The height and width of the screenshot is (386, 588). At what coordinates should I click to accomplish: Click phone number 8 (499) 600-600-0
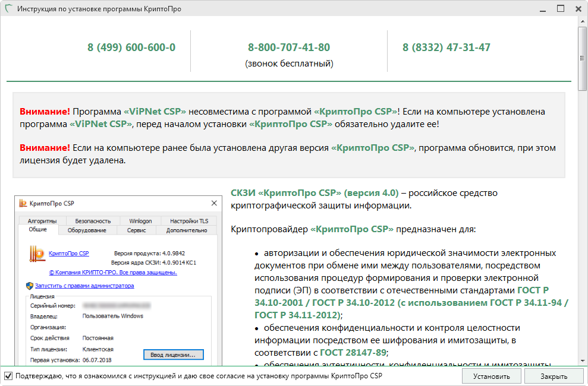131,48
